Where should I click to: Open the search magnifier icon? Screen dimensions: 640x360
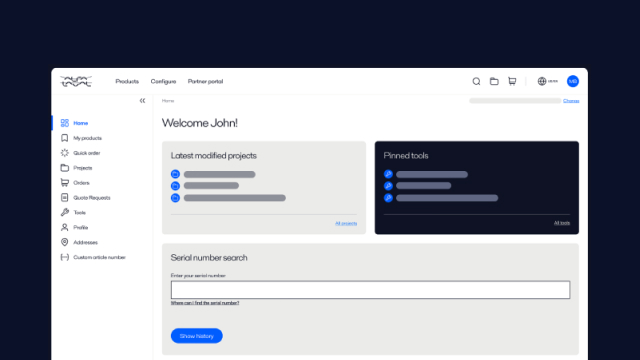476,81
